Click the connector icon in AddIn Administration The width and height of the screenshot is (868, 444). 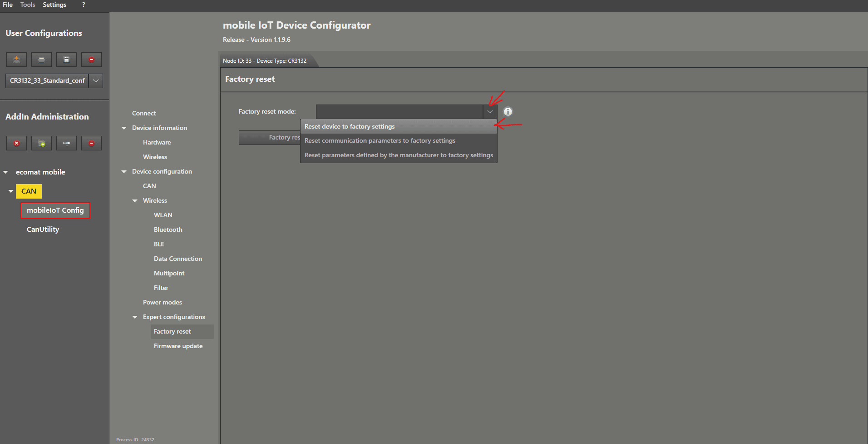point(66,143)
